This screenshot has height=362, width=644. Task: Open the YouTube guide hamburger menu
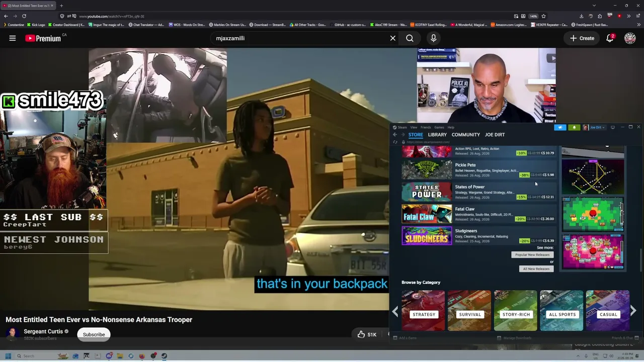pyautogui.click(x=13, y=38)
